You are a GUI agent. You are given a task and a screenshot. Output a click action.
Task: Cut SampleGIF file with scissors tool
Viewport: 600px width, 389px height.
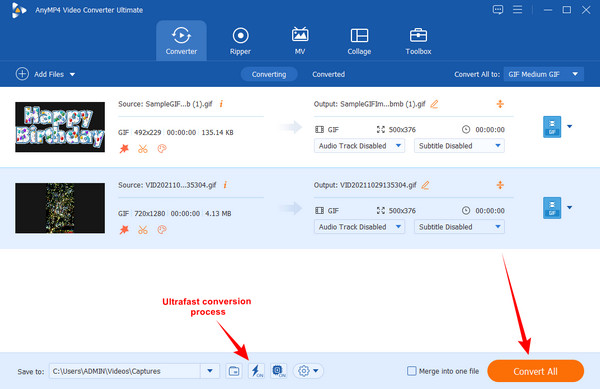tap(143, 148)
